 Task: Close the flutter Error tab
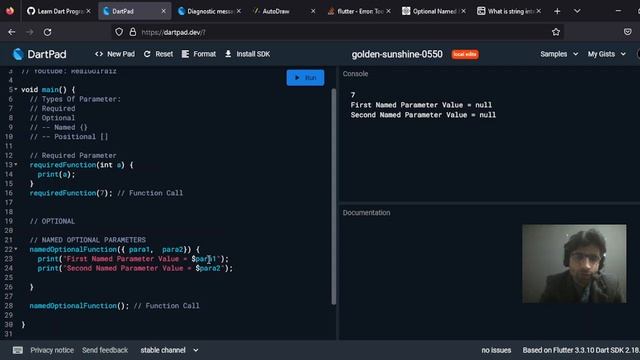pos(388,11)
